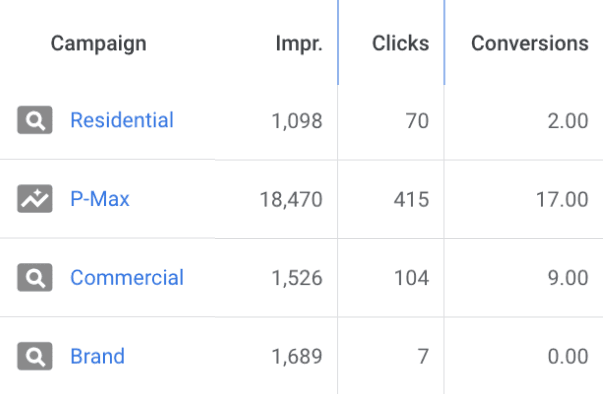The image size is (603, 394).
Task: Open the Residential campaign link
Action: [x=122, y=120]
